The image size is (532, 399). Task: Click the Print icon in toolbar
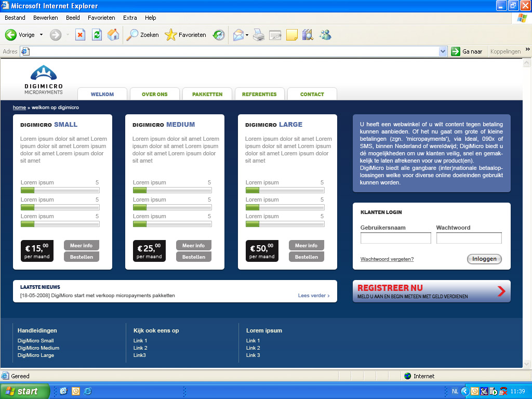coord(259,35)
